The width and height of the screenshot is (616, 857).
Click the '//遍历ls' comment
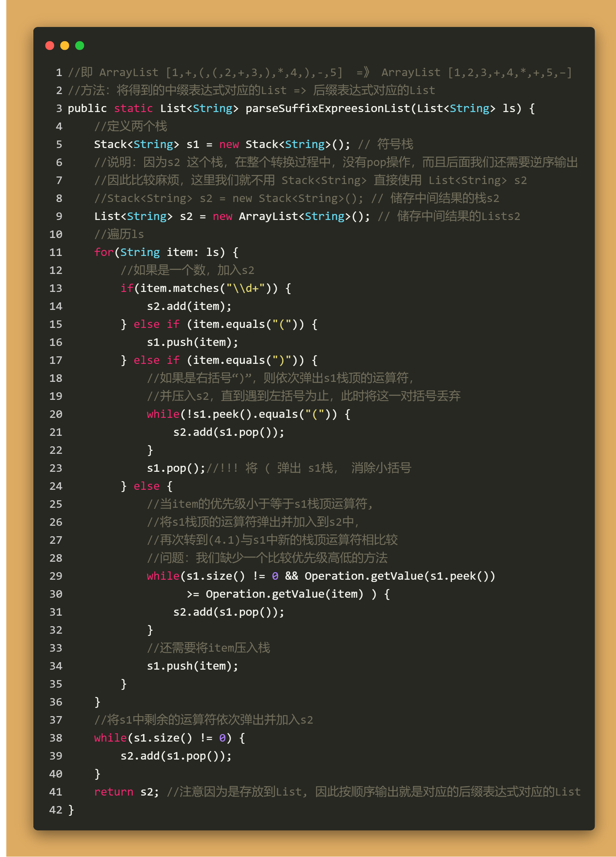[119, 234]
